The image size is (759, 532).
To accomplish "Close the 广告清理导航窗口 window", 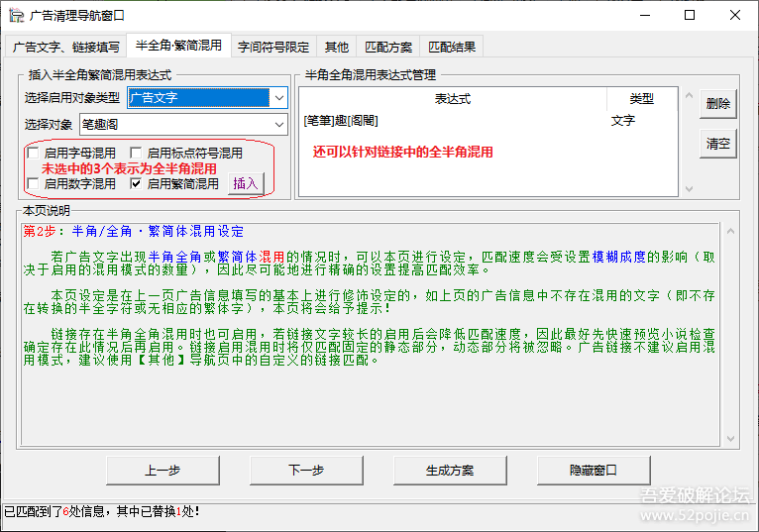I will [x=735, y=15].
